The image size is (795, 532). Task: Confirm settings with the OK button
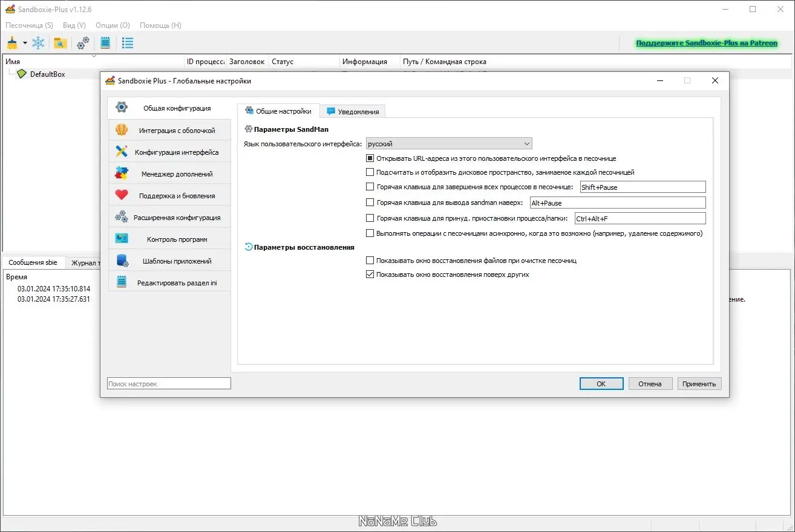click(x=601, y=384)
